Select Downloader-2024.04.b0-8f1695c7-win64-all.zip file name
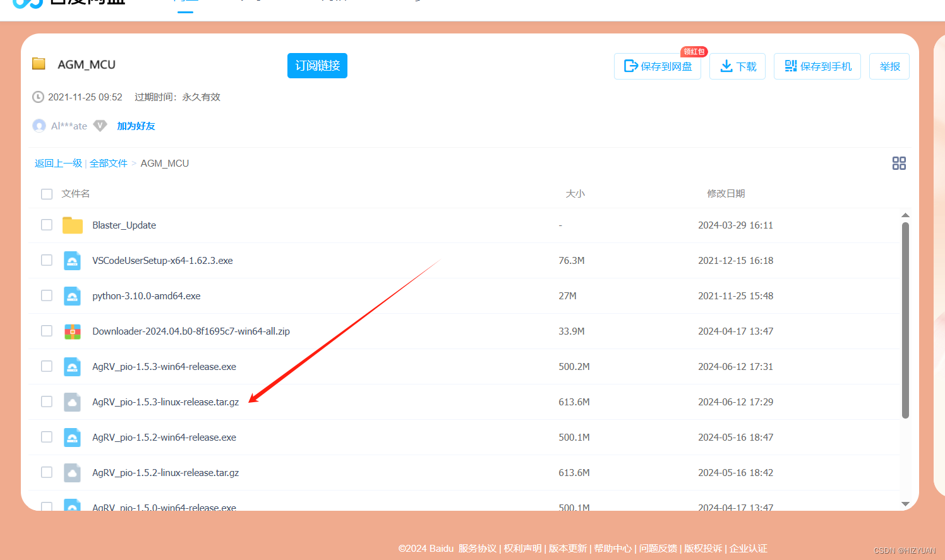Screen dimensions: 945x560 [191, 331]
